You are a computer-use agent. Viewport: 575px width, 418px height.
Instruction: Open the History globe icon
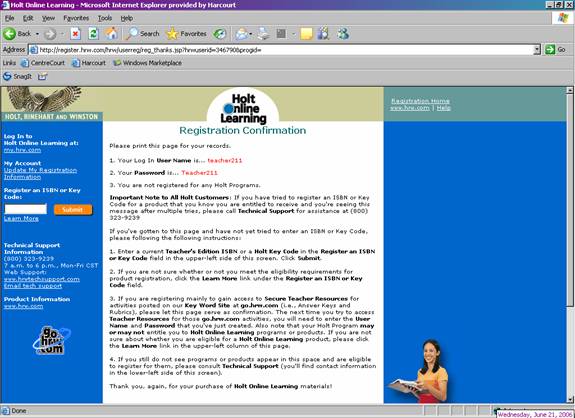[x=220, y=34]
